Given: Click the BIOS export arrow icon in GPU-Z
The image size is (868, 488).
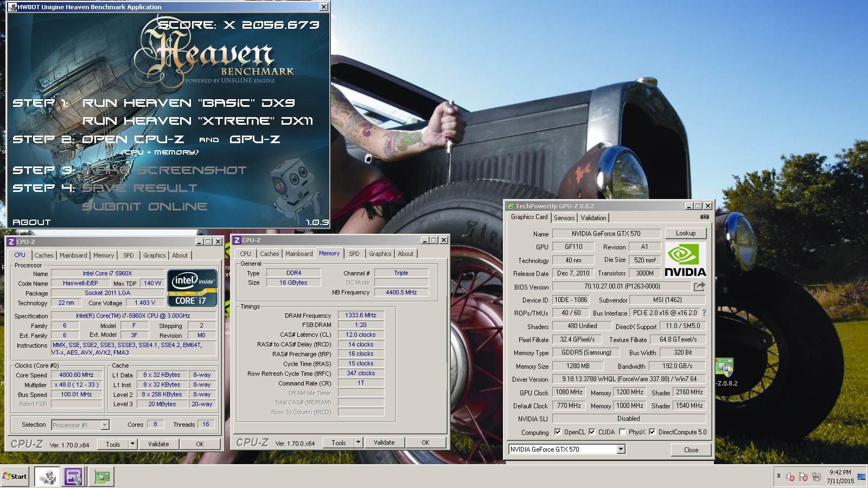Looking at the screenshot, I should pos(699,286).
